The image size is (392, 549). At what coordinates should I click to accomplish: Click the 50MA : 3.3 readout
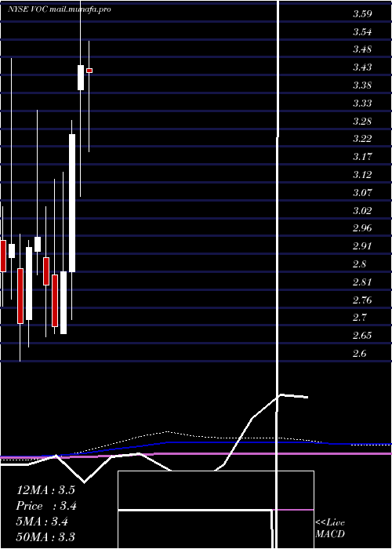pyautogui.click(x=45, y=537)
